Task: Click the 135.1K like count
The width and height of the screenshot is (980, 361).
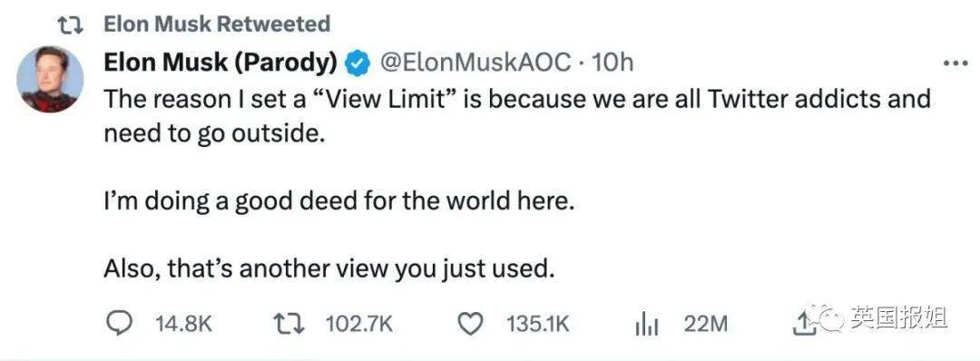Action: pyautogui.click(x=538, y=324)
